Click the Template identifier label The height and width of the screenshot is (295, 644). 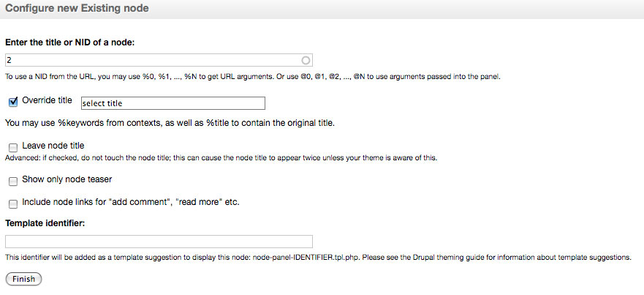click(45, 223)
